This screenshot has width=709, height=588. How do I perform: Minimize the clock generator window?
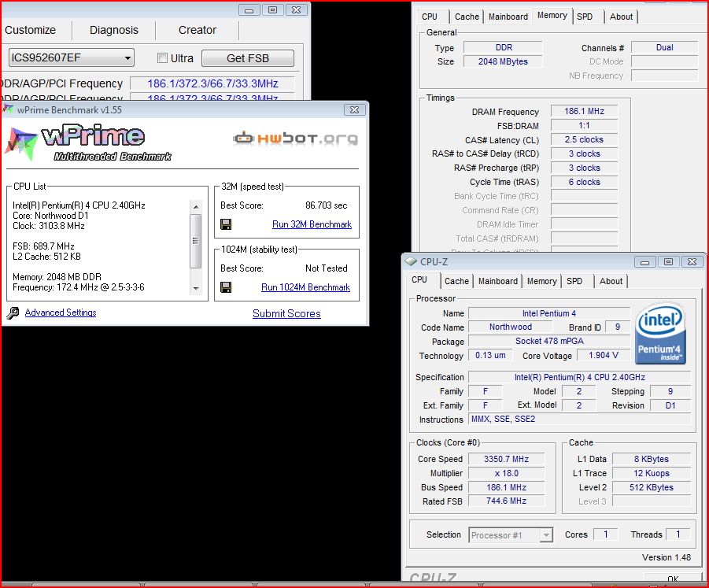pos(249,10)
